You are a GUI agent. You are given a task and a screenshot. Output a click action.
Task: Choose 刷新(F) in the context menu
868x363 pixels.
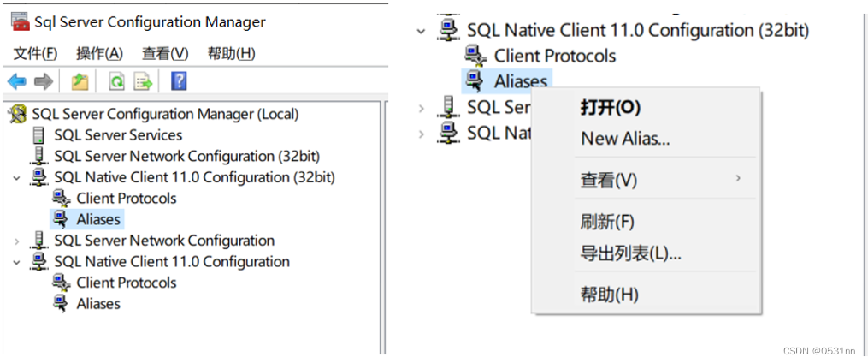pyautogui.click(x=606, y=223)
